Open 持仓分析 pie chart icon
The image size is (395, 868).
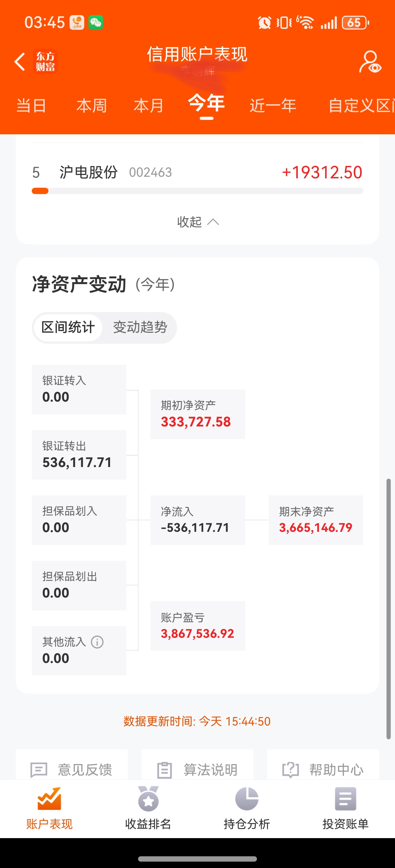tap(247, 798)
